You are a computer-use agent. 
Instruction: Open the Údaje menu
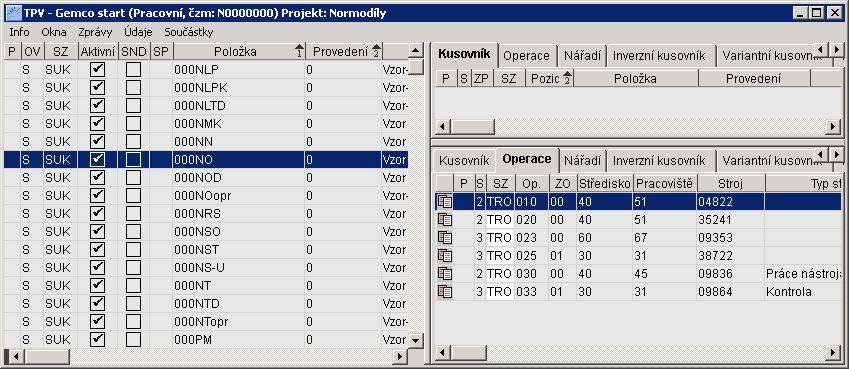tap(138, 32)
